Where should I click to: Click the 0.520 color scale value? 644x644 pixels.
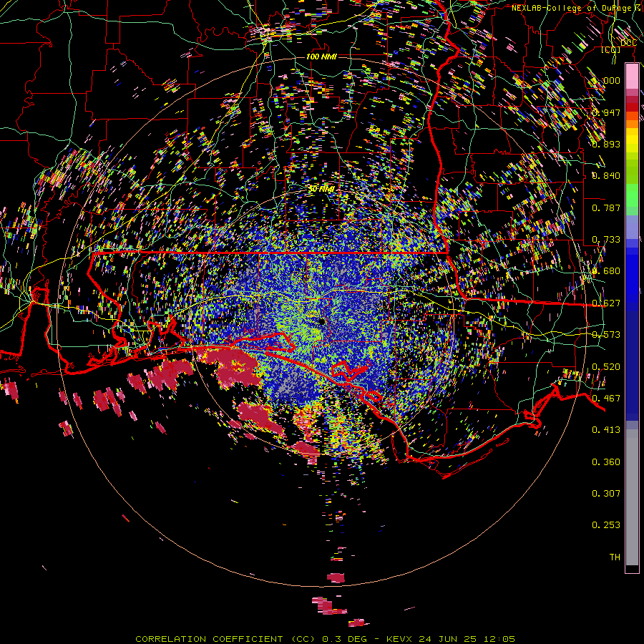[x=606, y=367]
